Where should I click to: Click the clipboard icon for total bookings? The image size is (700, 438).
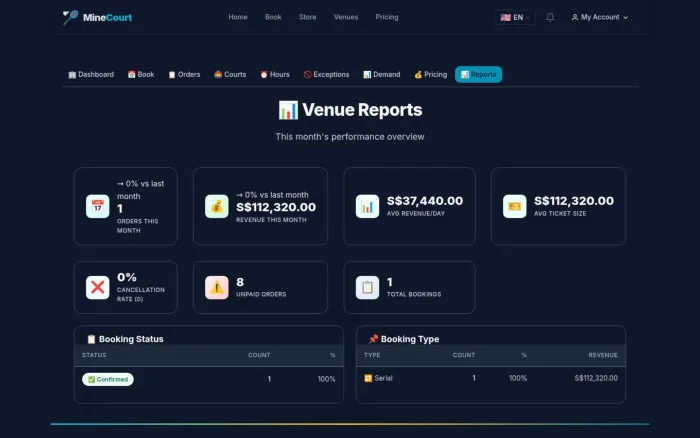point(367,288)
